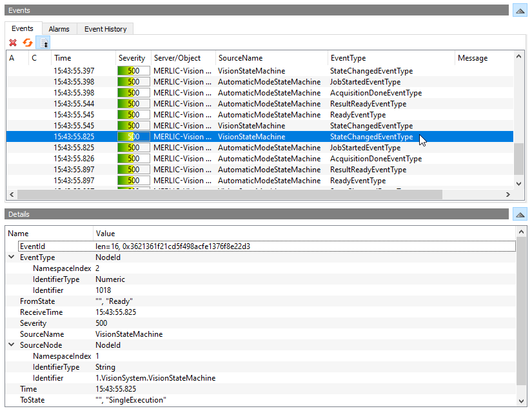Image resolution: width=532 pixels, height=411 pixels.
Task: Click the events horizontal scroll right arrow
Action: (509, 195)
